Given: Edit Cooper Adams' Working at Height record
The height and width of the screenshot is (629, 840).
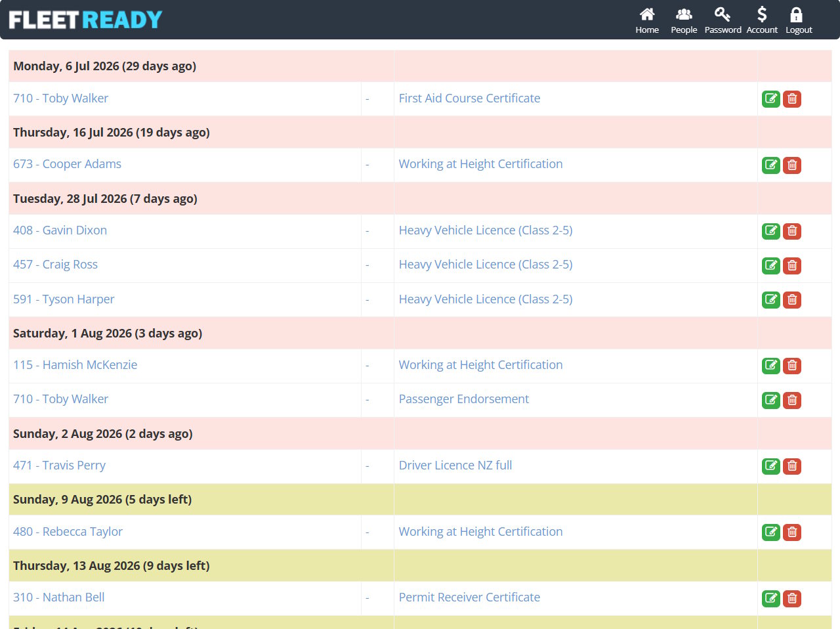Looking at the screenshot, I should pyautogui.click(x=771, y=165).
